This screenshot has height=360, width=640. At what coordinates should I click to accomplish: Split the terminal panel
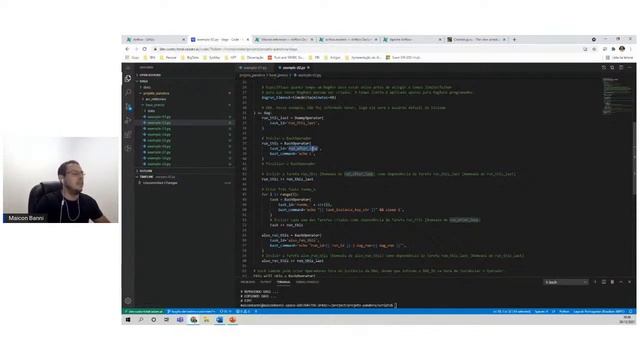tap(604, 282)
